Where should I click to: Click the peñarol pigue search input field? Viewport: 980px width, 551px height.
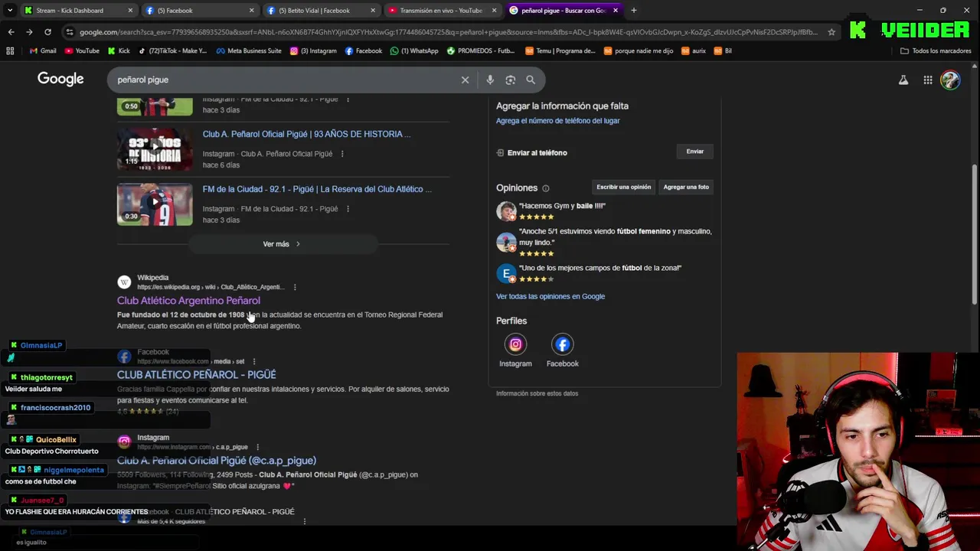click(x=283, y=80)
